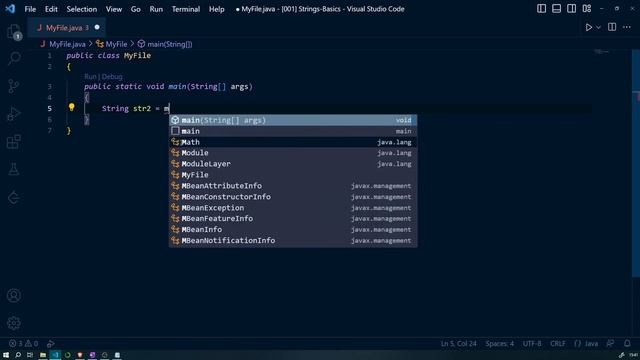This screenshot has height=360, width=640.
Task: Open Source Control view
Action: click(13, 86)
